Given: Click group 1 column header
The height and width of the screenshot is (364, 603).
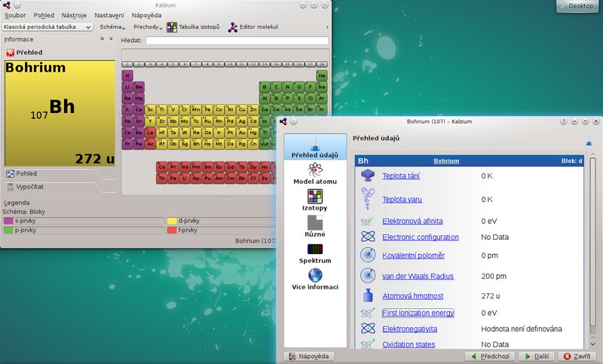Looking at the screenshot, I should coord(127,64).
